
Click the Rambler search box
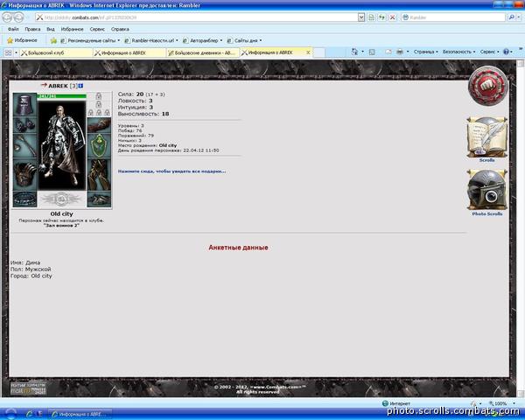click(x=453, y=17)
